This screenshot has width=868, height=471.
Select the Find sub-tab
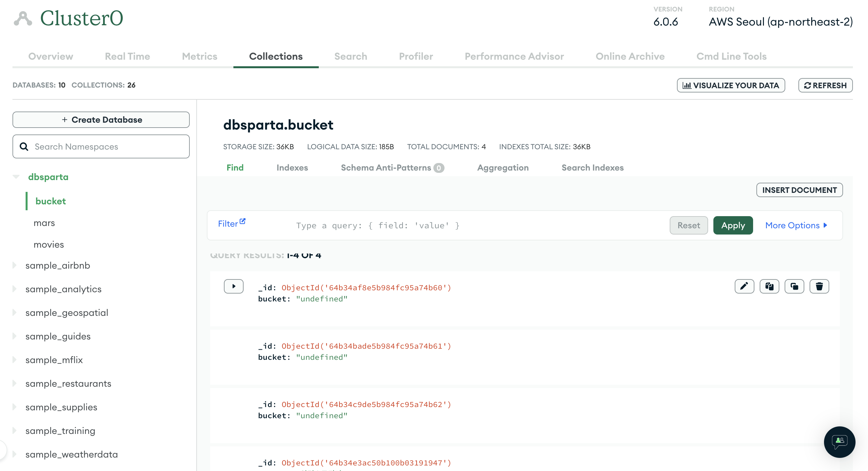(x=235, y=168)
